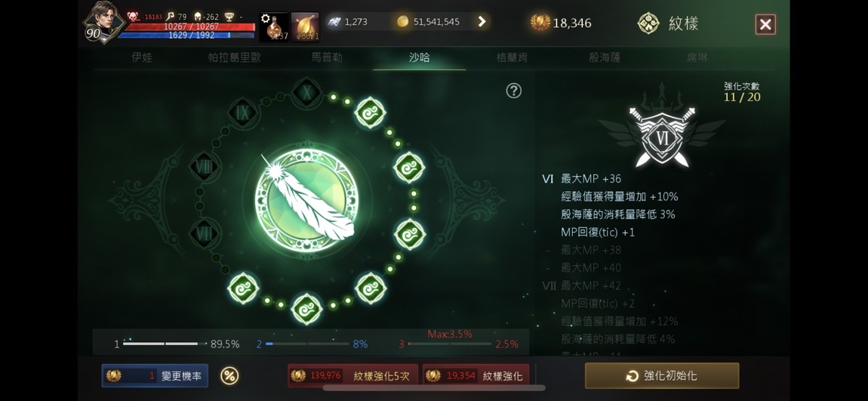Open the red potion quick slot

pos(274,26)
